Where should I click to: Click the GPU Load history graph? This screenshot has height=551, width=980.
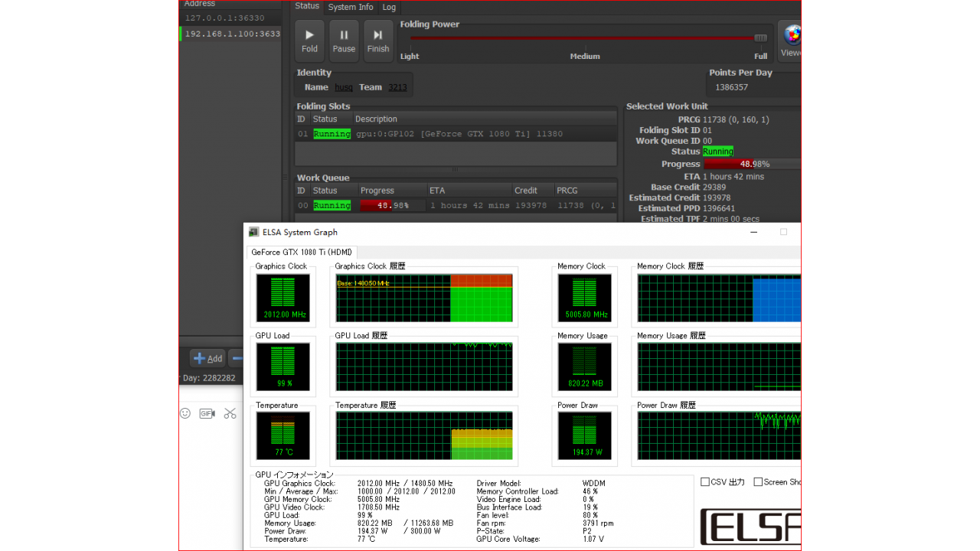point(424,367)
